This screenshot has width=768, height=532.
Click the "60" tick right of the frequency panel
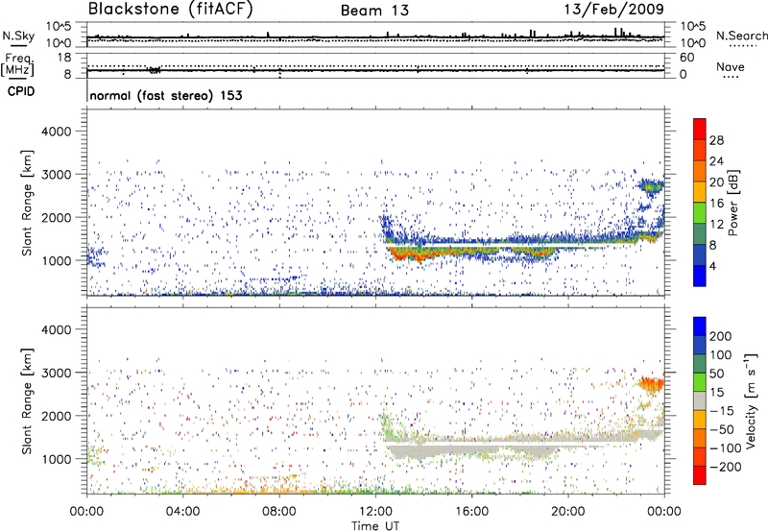coord(686,58)
